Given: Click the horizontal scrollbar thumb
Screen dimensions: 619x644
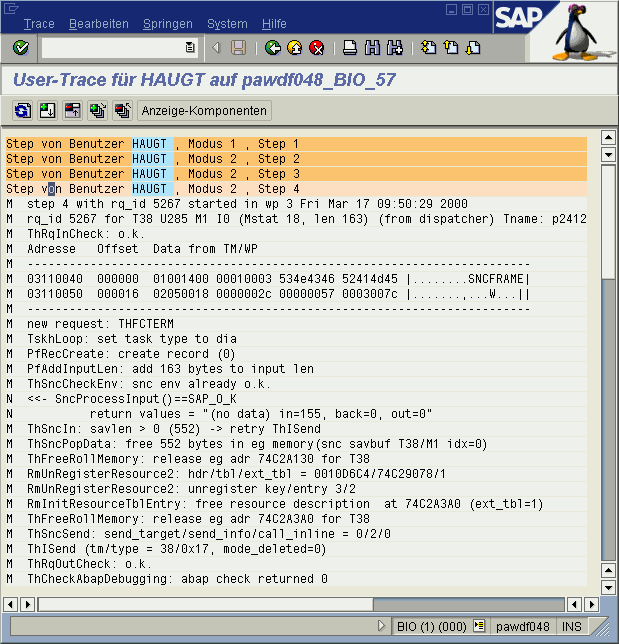Looking at the screenshot, I should tap(206, 604).
